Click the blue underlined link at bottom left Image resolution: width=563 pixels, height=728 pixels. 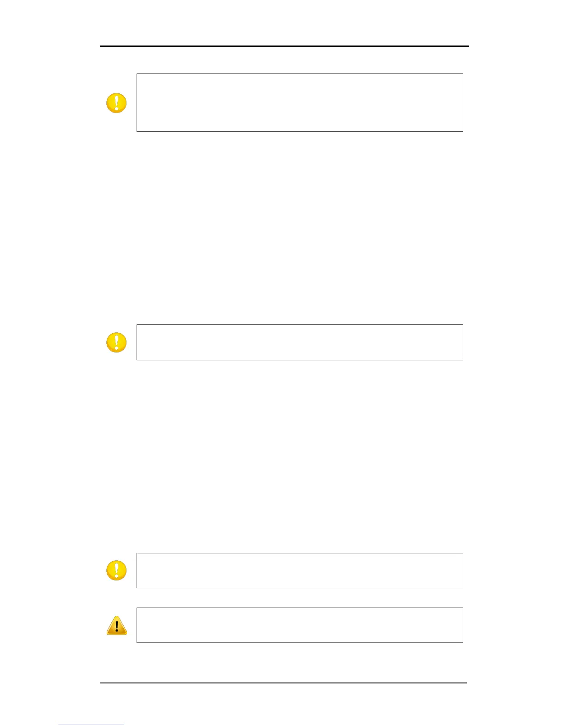[91, 724]
